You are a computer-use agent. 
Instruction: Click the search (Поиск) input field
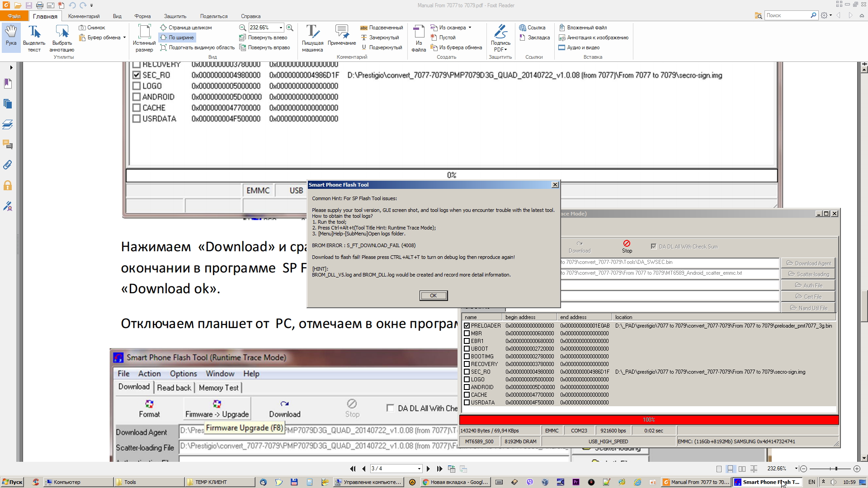[787, 15]
